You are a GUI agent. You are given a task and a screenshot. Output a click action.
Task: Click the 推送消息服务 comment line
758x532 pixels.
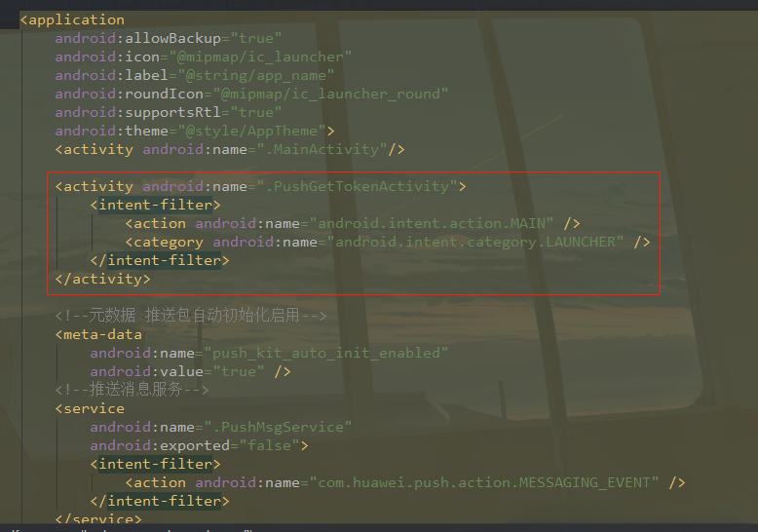(x=132, y=390)
